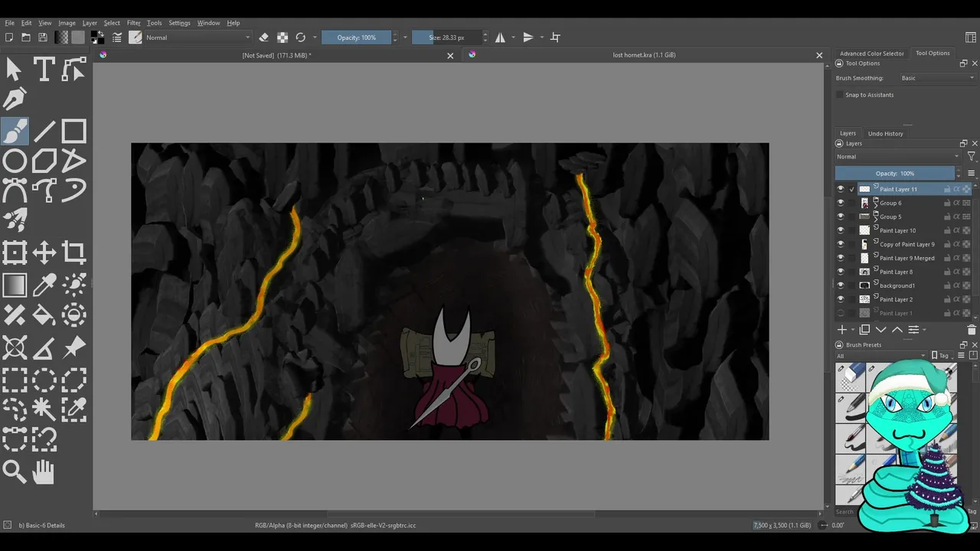
Task: Adjust the brush Opacity slider in toolbar
Action: point(357,37)
